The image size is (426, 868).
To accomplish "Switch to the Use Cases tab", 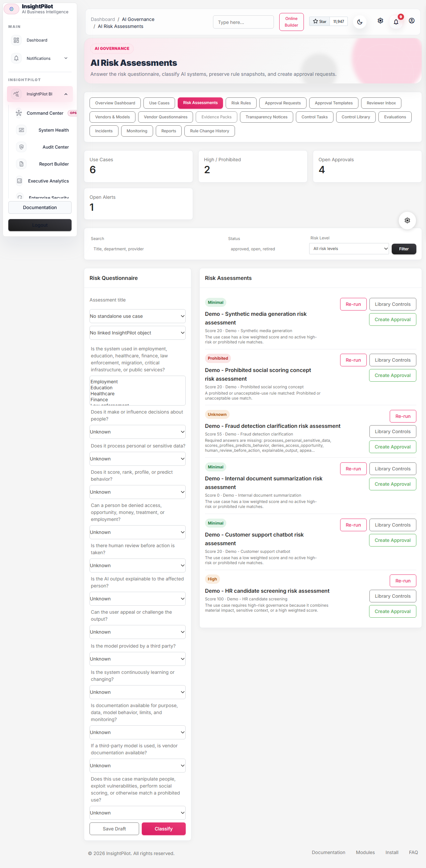I will point(159,103).
